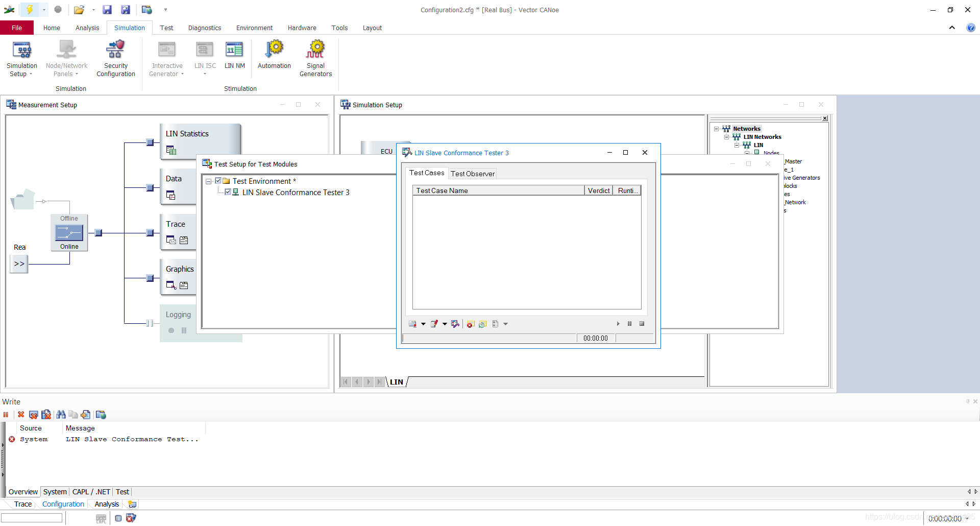This screenshot has height=526, width=980.
Task: Open the Diagnostics ribbon tab
Action: [x=205, y=28]
